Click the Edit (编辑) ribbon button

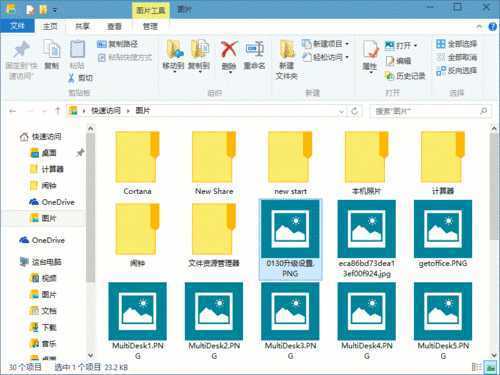(x=398, y=61)
